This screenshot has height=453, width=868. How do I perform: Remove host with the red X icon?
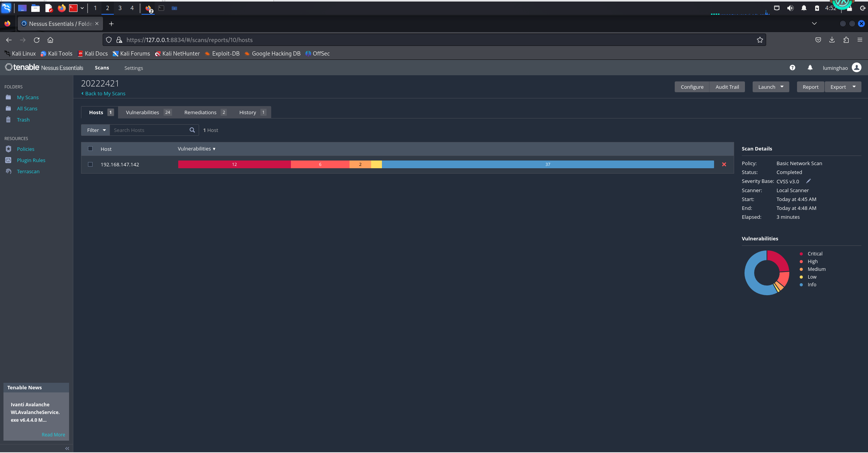724,164
